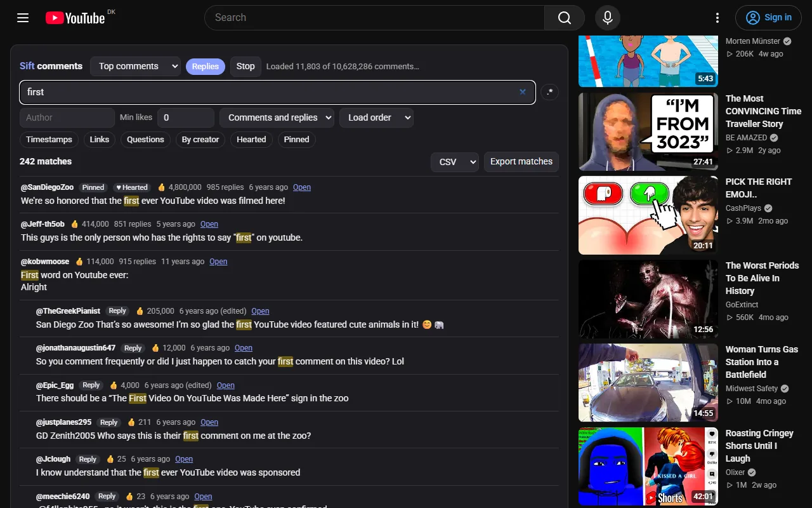Open the @Epic_Egg reply link

click(x=226, y=385)
